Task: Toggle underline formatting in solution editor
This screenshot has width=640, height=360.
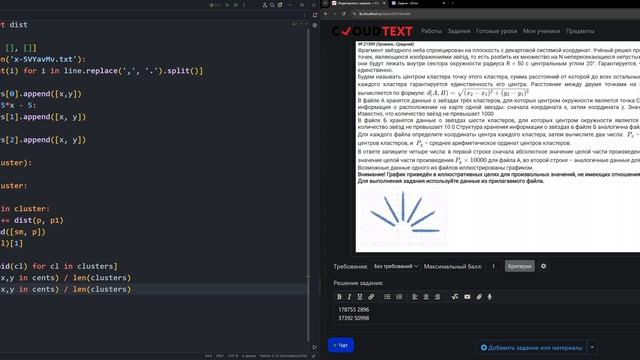Action: pos(360,297)
